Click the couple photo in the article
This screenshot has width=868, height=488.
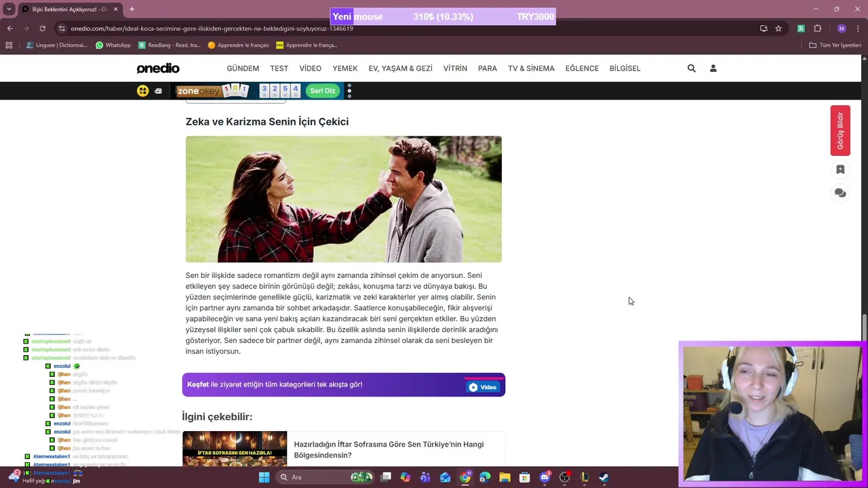click(x=344, y=199)
